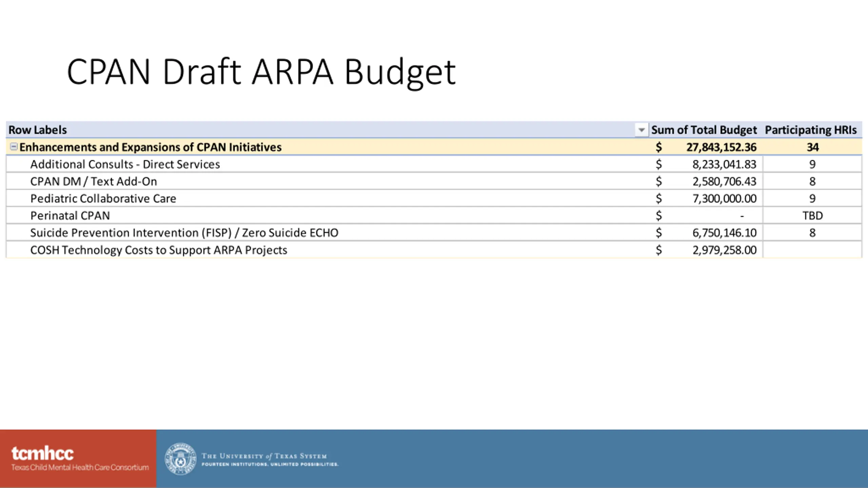Click the tcmhcc logo
Screen dimensions: 868x488
pos(42,453)
